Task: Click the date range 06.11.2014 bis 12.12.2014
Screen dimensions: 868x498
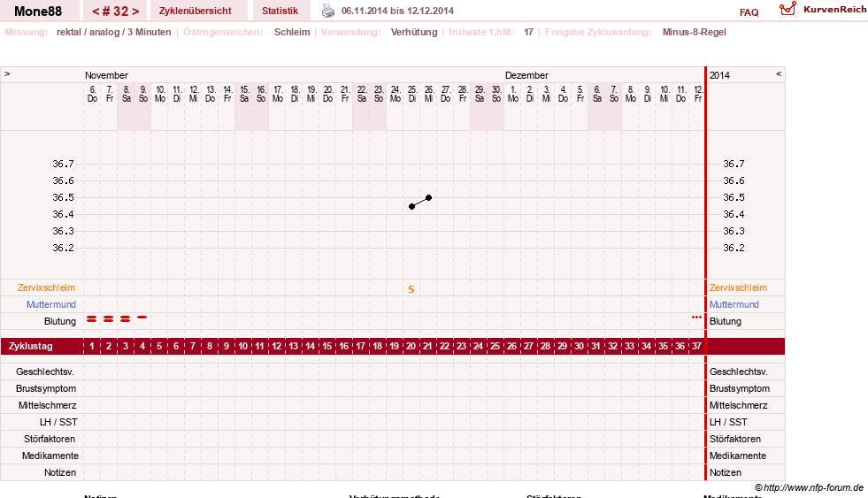Action: pos(397,11)
